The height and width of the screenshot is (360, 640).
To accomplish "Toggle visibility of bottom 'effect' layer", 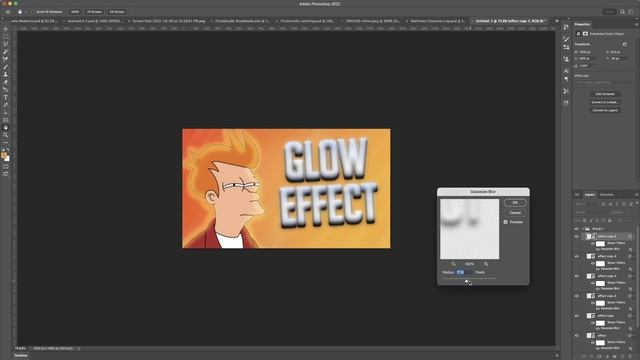I will click(x=576, y=336).
